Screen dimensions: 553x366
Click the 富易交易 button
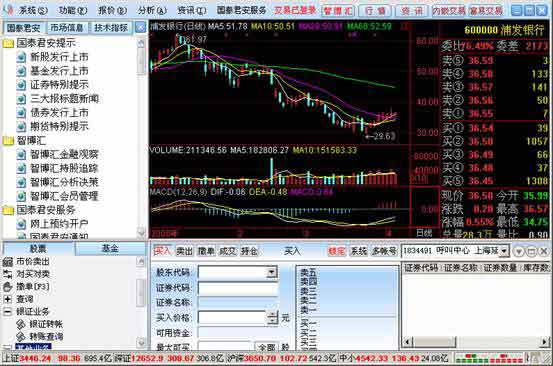point(486,11)
